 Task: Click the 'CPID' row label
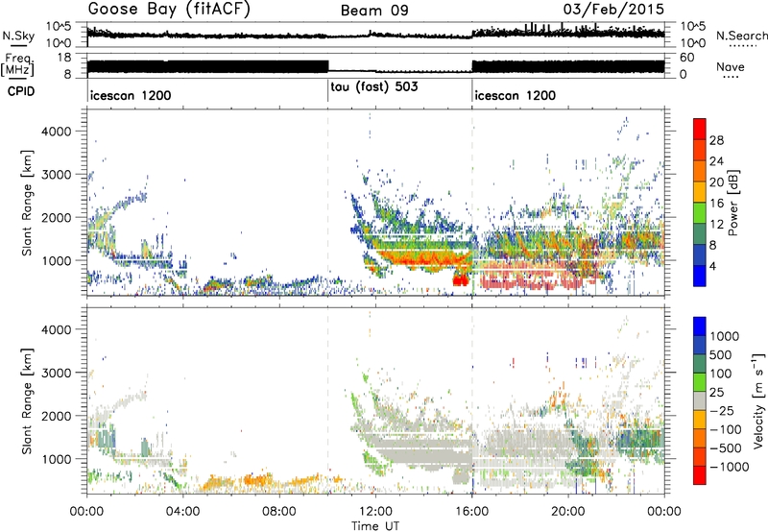point(21,91)
